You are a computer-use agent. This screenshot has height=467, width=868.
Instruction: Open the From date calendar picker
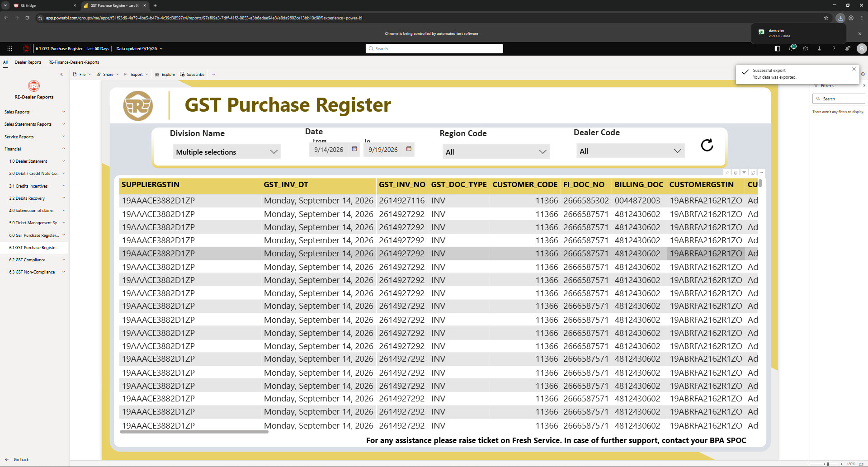point(354,149)
